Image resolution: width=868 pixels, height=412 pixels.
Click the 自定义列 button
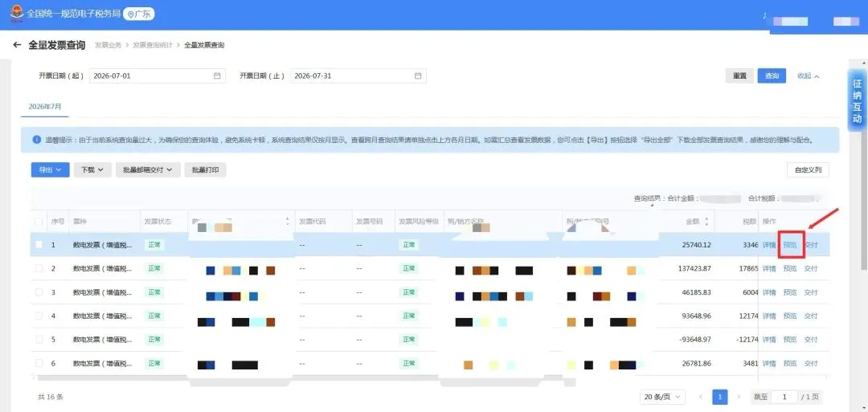(x=808, y=169)
